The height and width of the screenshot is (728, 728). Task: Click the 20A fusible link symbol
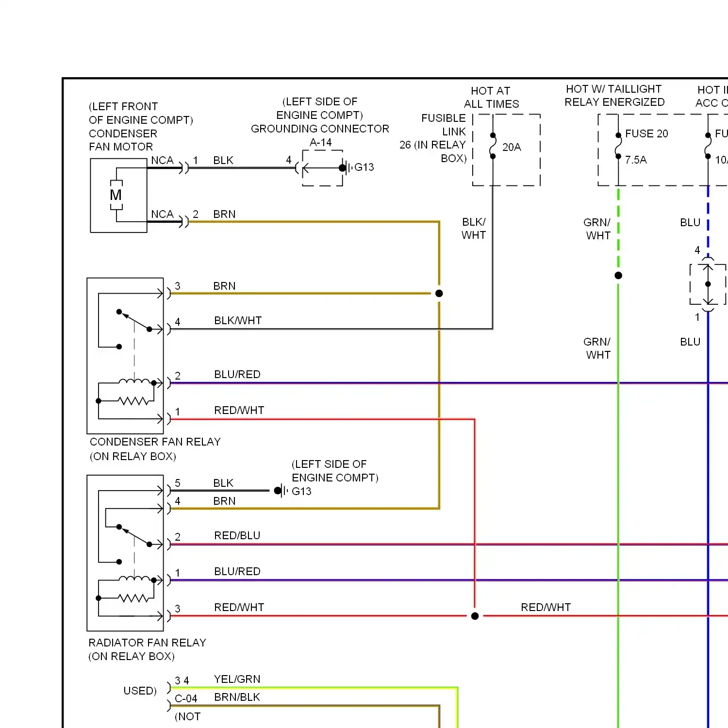click(493, 146)
